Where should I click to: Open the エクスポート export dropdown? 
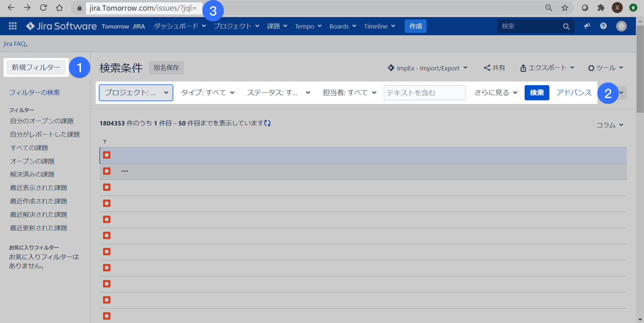click(547, 68)
